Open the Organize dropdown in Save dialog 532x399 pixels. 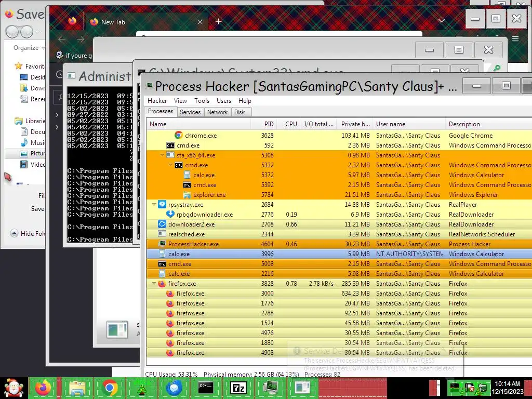(29, 48)
